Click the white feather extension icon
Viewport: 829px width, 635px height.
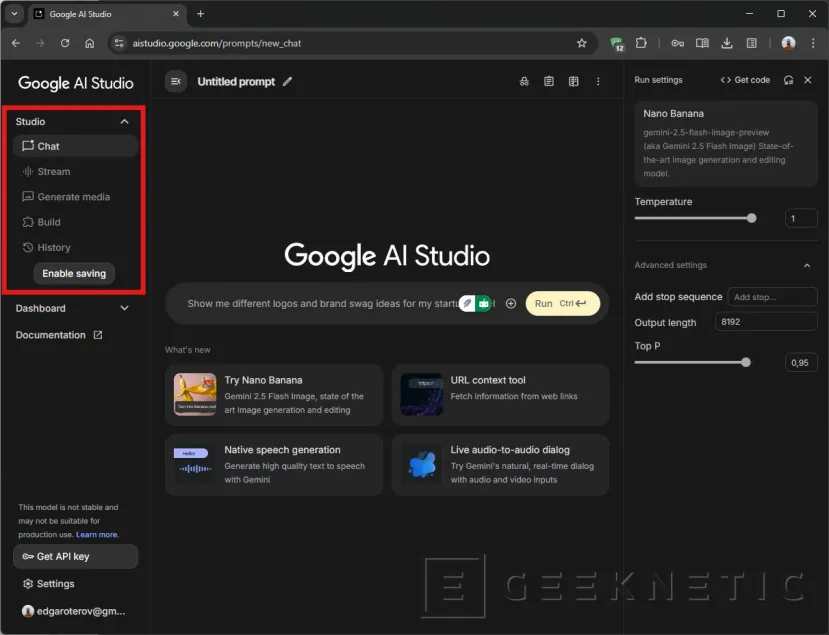click(467, 303)
